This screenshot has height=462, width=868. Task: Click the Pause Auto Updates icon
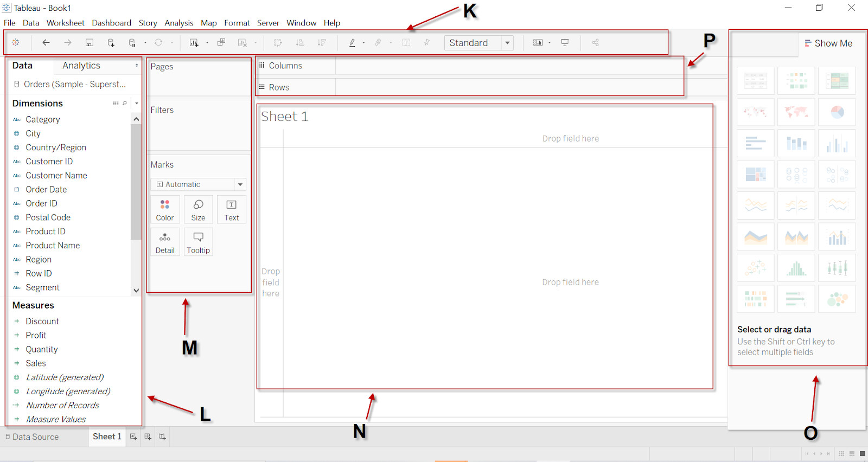click(x=132, y=42)
